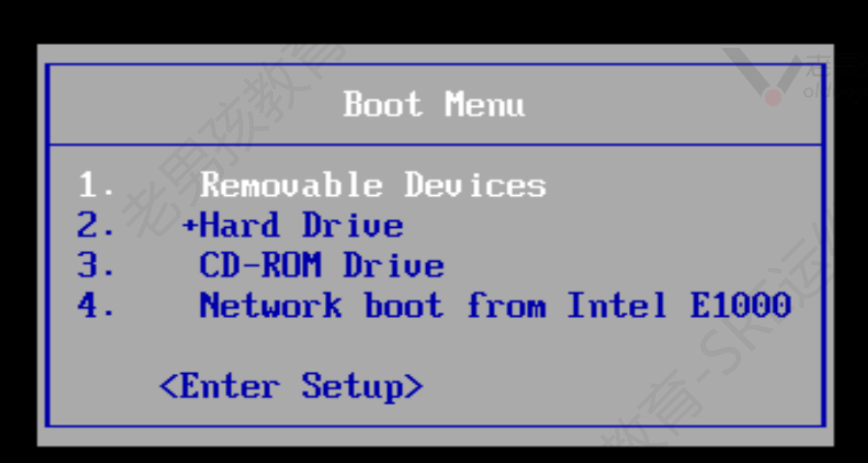Screen dimensions: 868x463
Task: Click the word Setup in the bottom option
Action: (352, 387)
